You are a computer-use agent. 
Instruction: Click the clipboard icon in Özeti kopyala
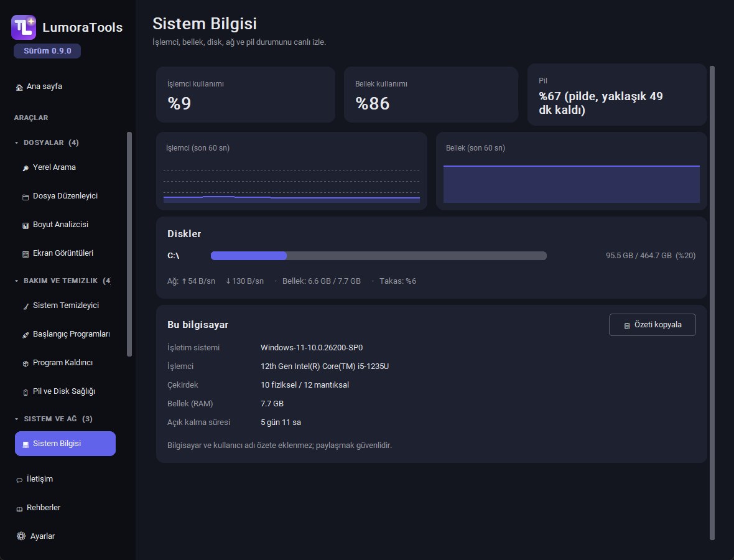(x=627, y=325)
